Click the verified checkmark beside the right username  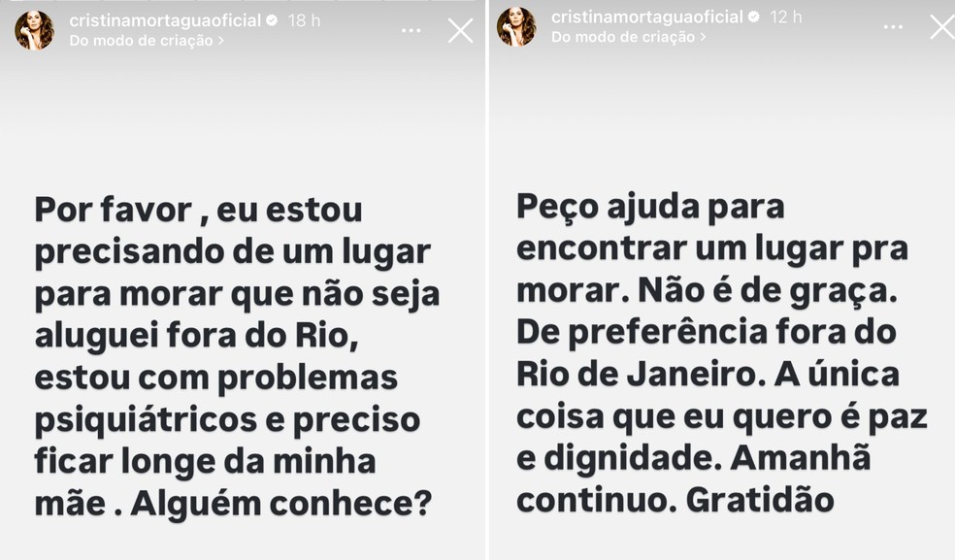[x=754, y=16]
